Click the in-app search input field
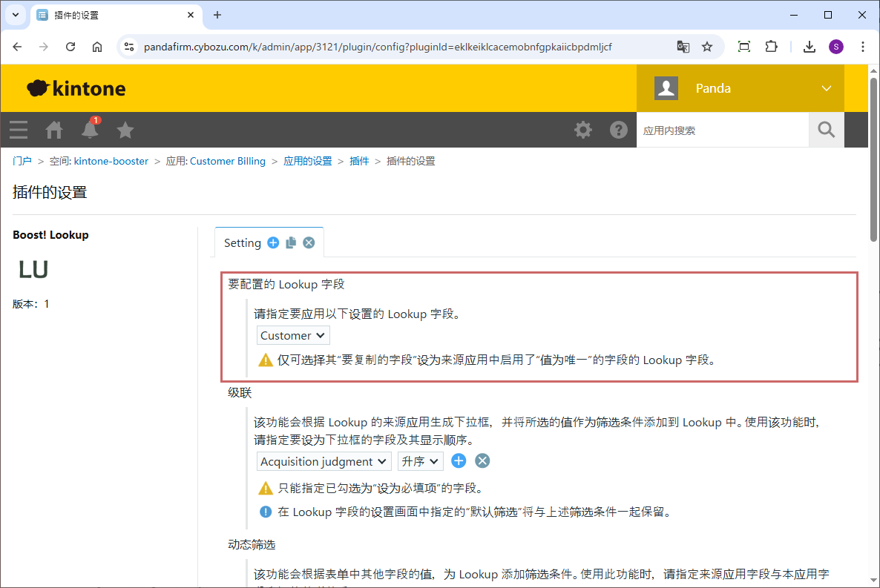 (x=722, y=131)
